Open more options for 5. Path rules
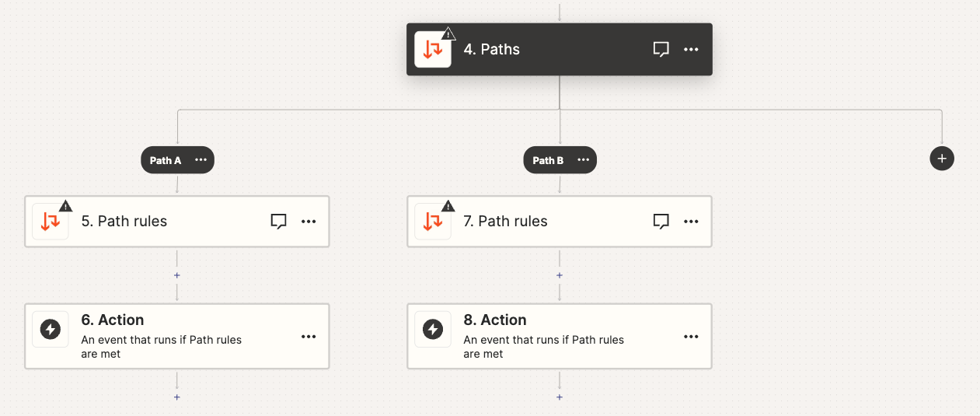This screenshot has width=980, height=416. pos(309,222)
